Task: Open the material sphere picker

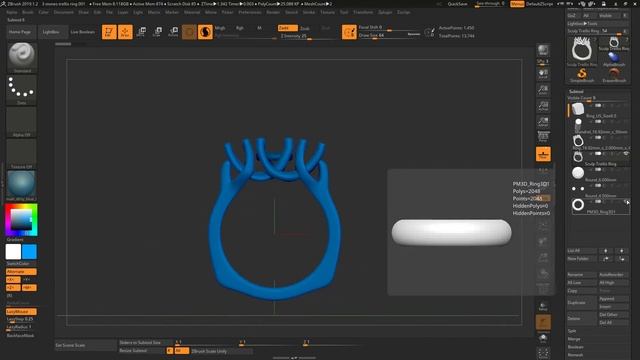Action: (x=21, y=186)
